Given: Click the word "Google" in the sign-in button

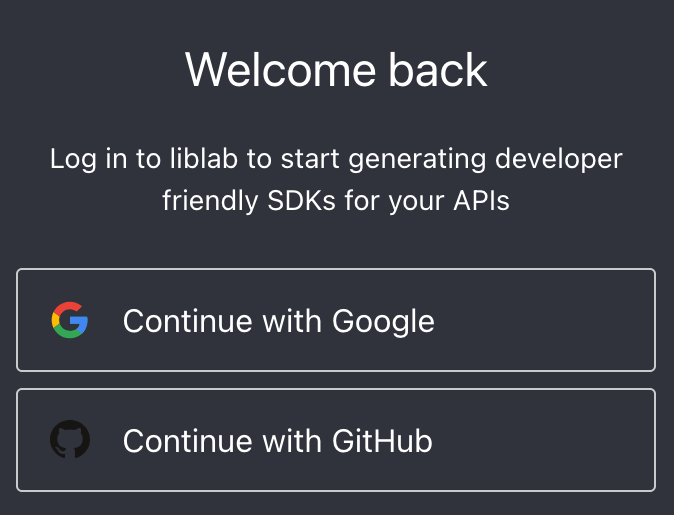Looking at the screenshot, I should coord(383,320).
